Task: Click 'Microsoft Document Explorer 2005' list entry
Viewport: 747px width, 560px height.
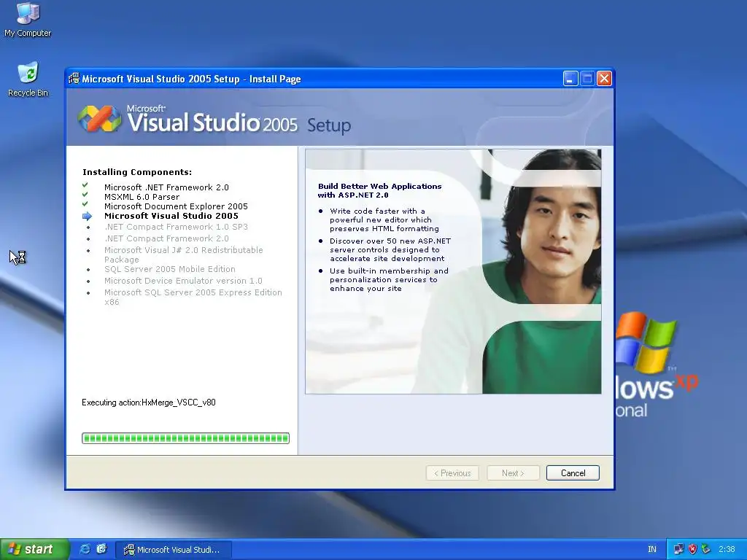Action: click(176, 206)
